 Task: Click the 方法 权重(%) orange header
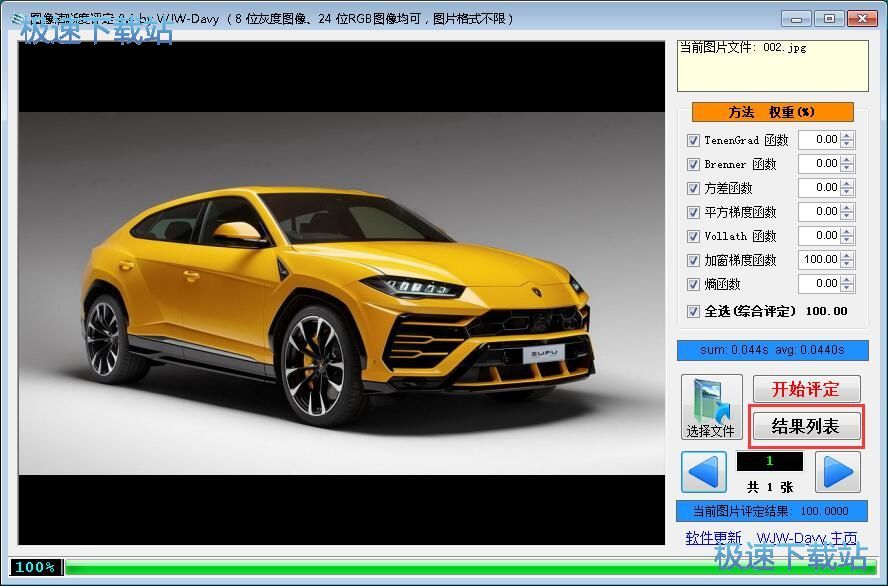[x=772, y=112]
